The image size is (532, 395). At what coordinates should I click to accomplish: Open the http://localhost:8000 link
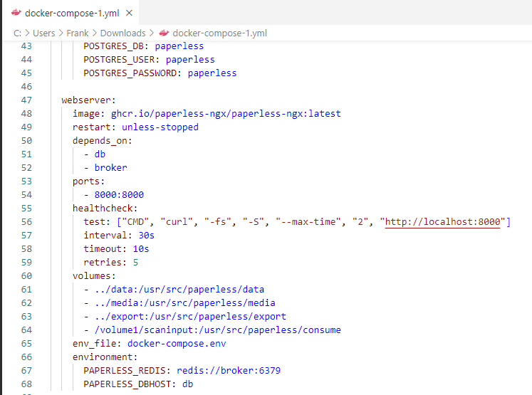442,222
